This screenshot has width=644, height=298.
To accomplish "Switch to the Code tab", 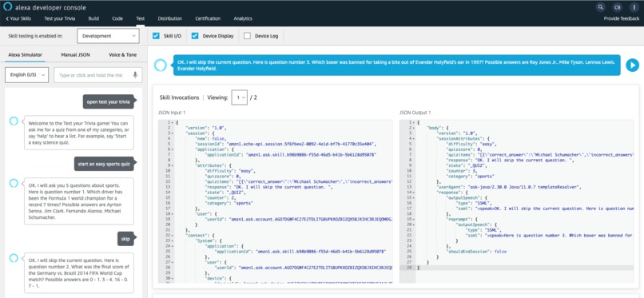I will (117, 18).
